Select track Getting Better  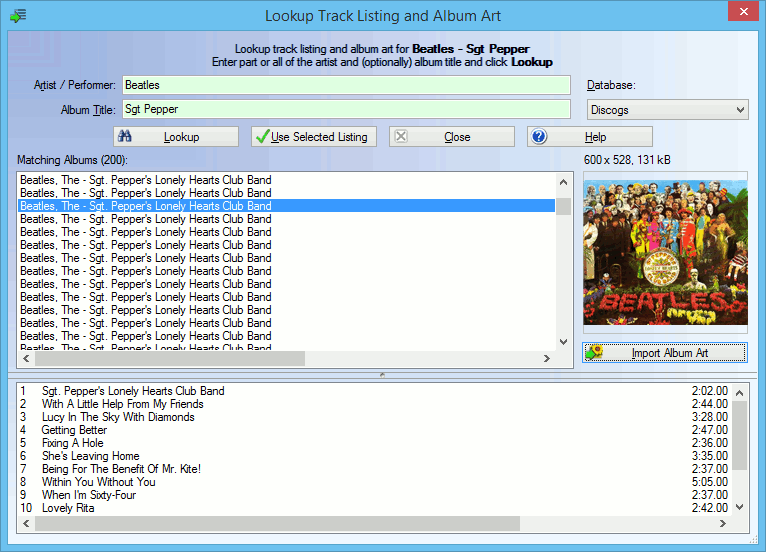pyautogui.click(x=374, y=430)
